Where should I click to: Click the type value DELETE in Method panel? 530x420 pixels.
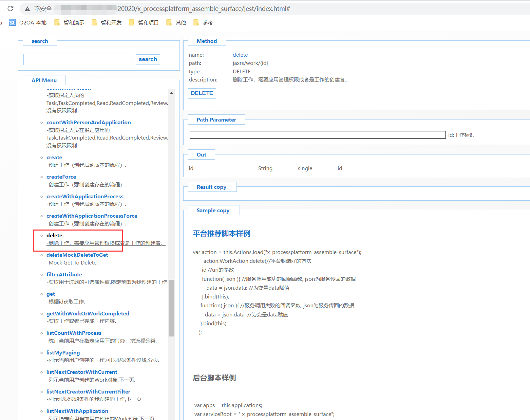click(x=242, y=71)
